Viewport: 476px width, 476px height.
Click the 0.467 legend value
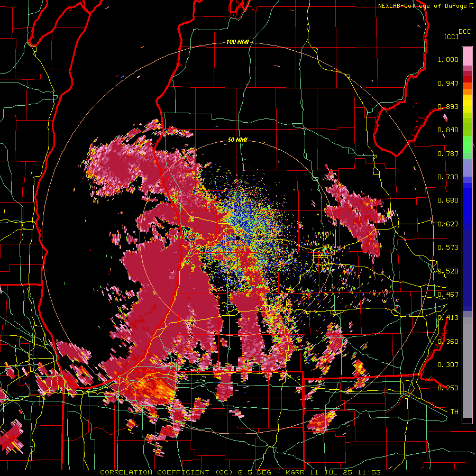448,295
